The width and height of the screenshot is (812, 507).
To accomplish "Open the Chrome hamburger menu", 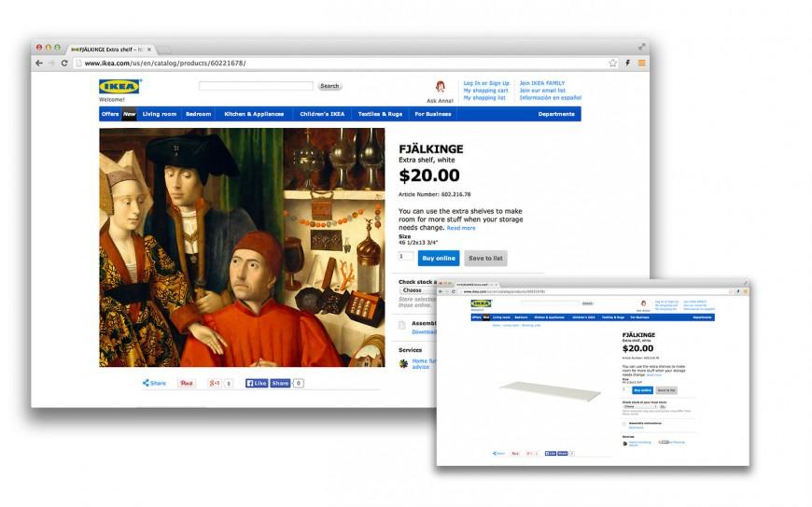I will click(x=641, y=63).
